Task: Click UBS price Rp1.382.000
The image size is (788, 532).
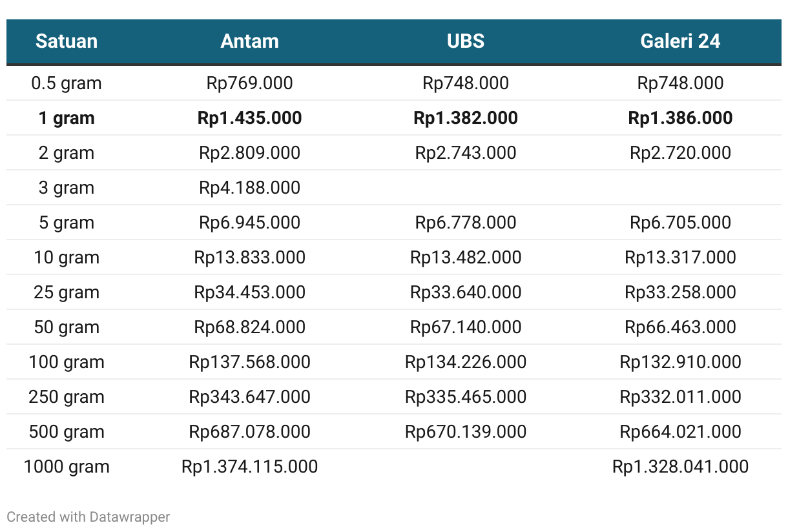Action: click(466, 118)
